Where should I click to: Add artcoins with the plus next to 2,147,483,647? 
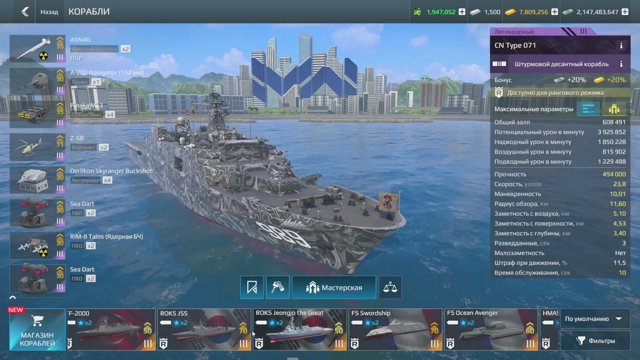(624, 12)
